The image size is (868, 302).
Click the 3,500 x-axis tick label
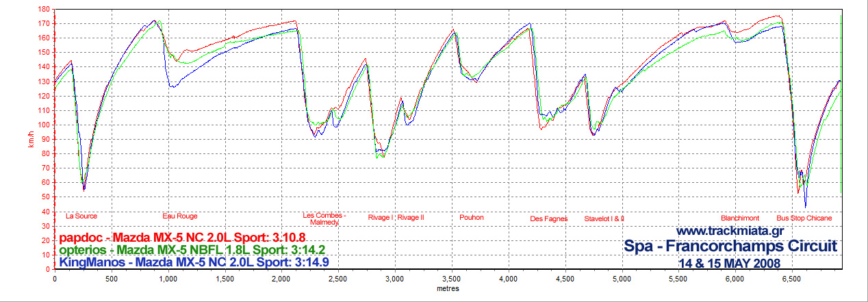[x=451, y=279]
